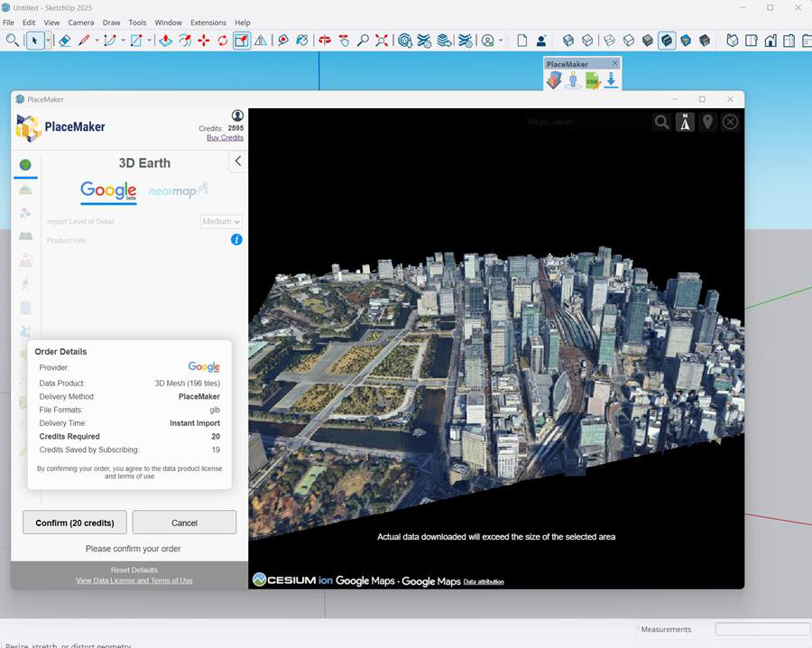The image size is (812, 648).
Task: Select the Rectangle shape tool
Action: click(136, 41)
